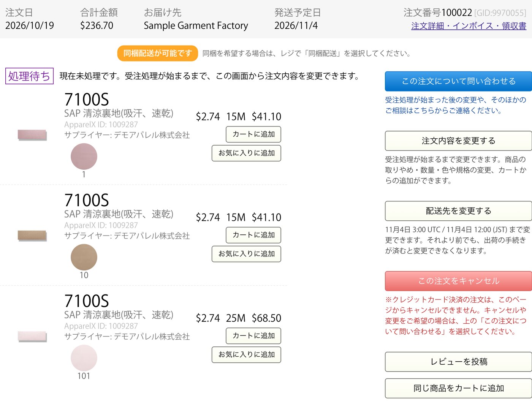
Task: Open pink fabric thumbnail of first item
Action: coord(32,135)
